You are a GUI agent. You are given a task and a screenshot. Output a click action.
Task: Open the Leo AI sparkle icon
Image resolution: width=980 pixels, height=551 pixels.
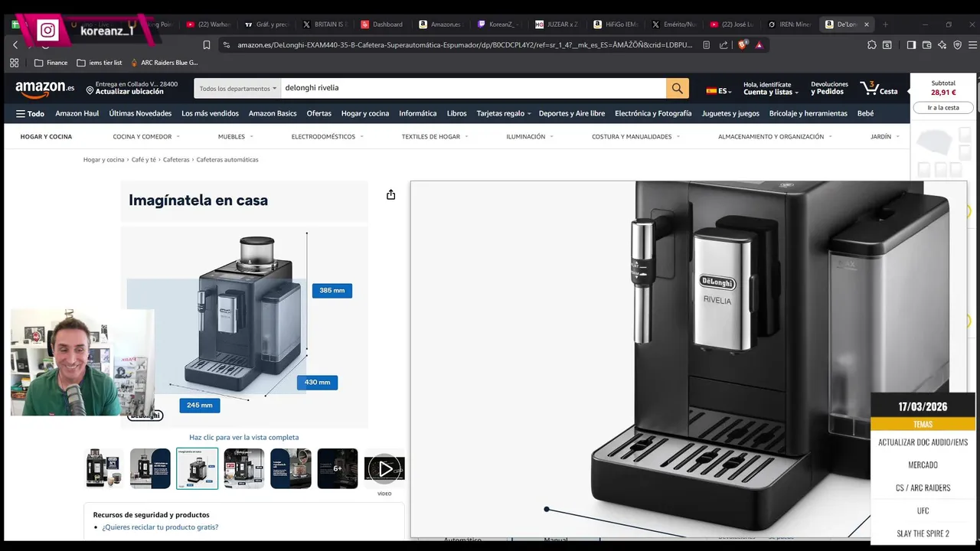[942, 45]
